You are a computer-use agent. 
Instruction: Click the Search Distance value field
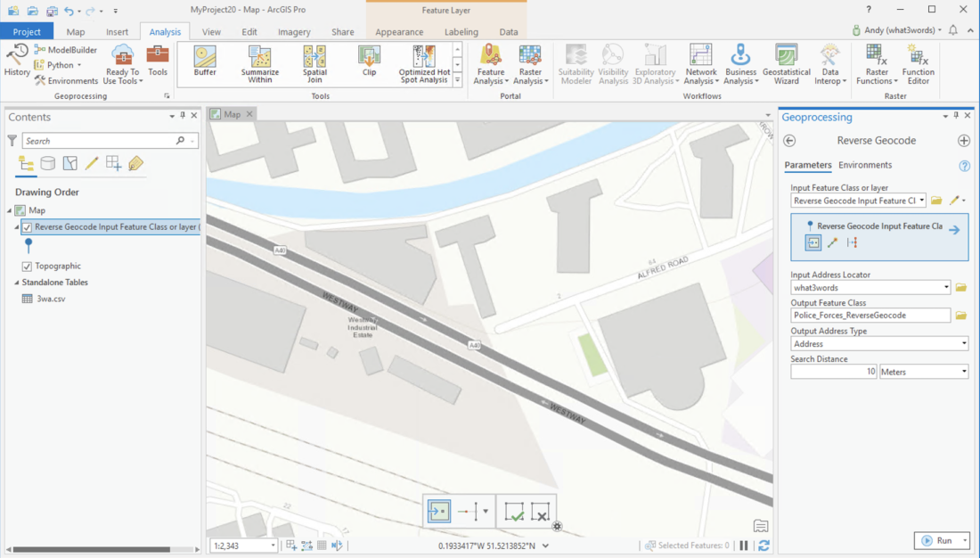[834, 372]
